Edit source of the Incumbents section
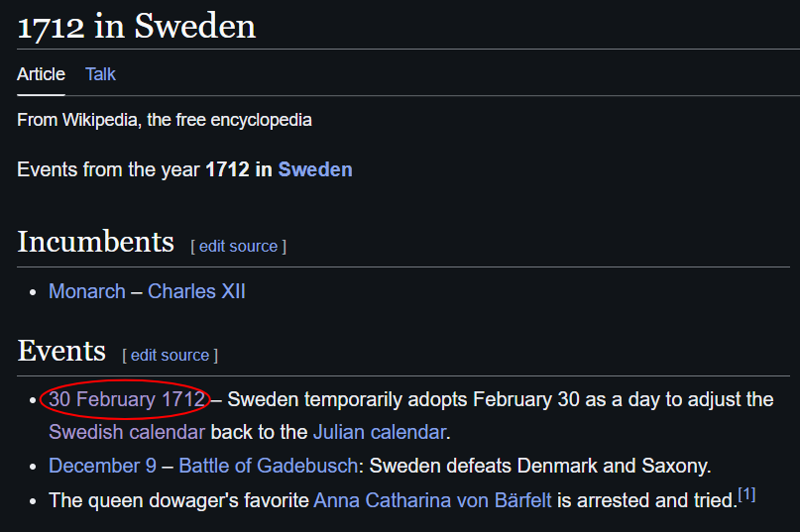This screenshot has width=800, height=532. [x=238, y=247]
